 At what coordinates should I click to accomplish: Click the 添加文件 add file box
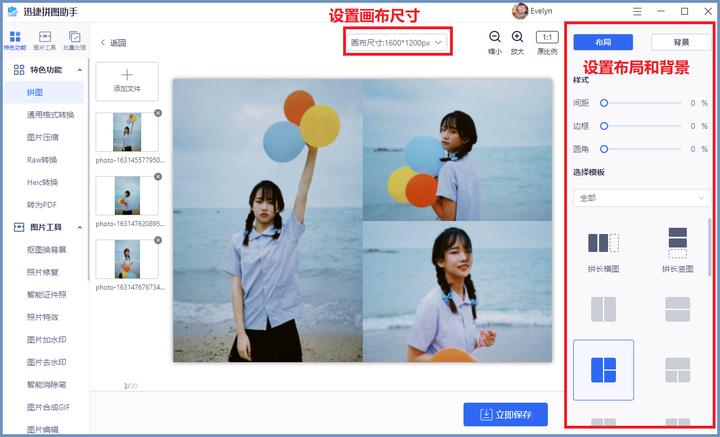126,81
